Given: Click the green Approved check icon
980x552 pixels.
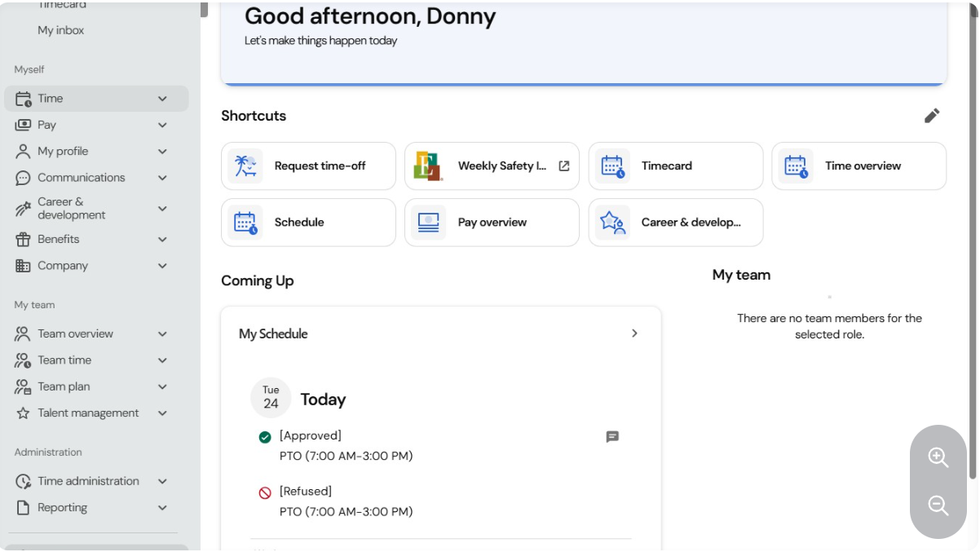Looking at the screenshot, I should (265, 438).
